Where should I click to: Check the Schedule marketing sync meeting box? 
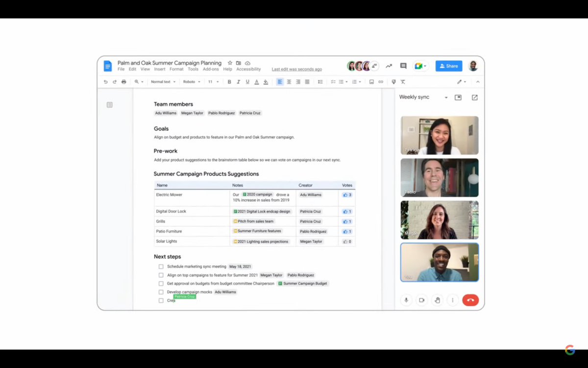(161, 267)
